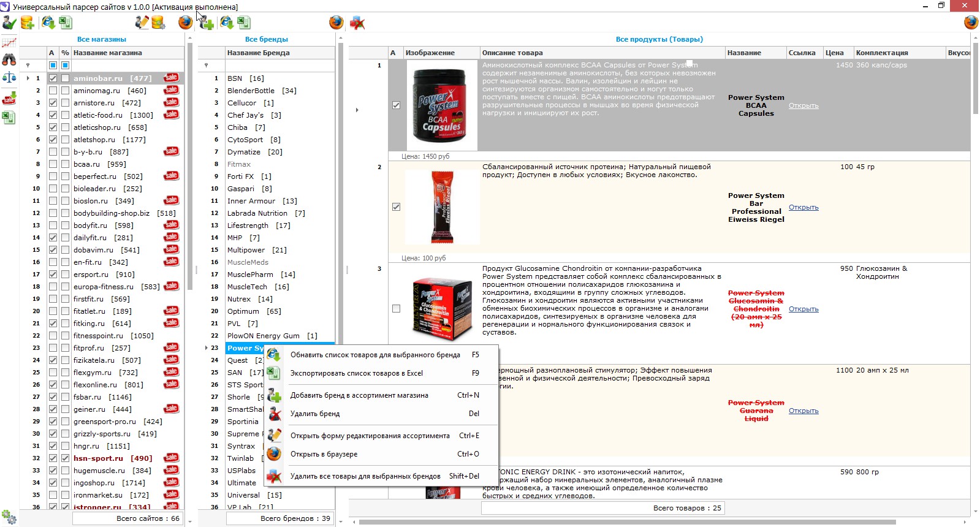Click the sale badge on the dobavim.ru row

click(171, 249)
